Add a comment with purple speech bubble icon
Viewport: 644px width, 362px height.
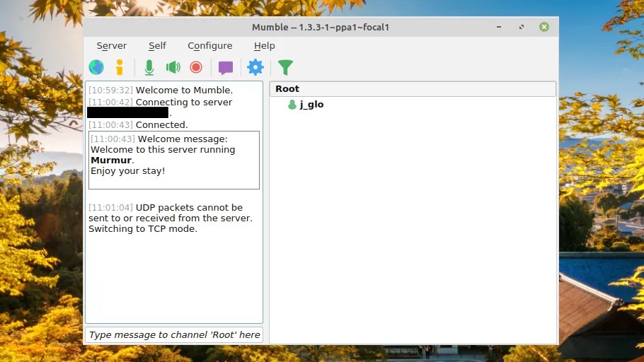(226, 68)
